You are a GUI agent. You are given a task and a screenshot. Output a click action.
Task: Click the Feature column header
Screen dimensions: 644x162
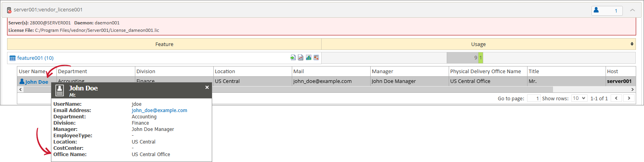[164, 44]
